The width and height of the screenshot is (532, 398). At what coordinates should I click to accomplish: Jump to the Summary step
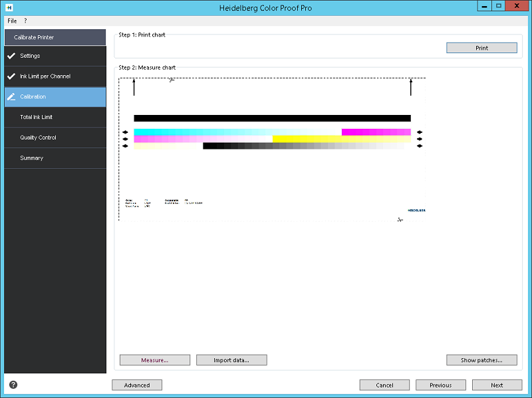[55, 158]
